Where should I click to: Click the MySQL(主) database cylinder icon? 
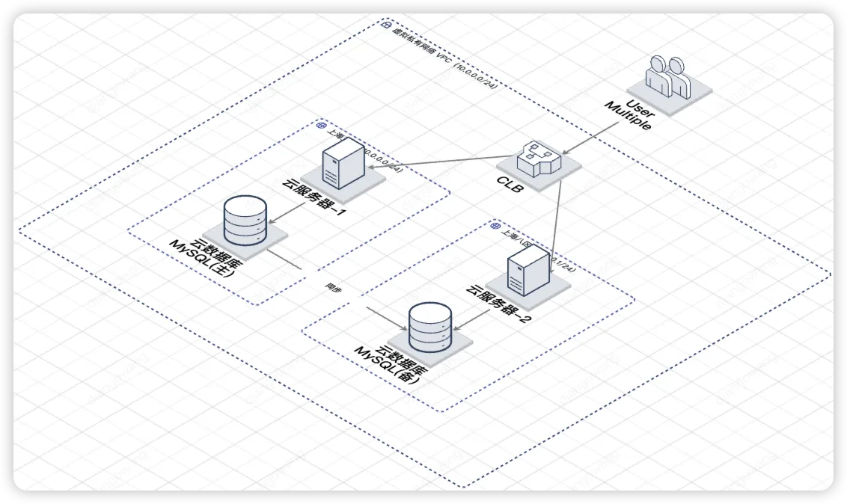(x=245, y=220)
